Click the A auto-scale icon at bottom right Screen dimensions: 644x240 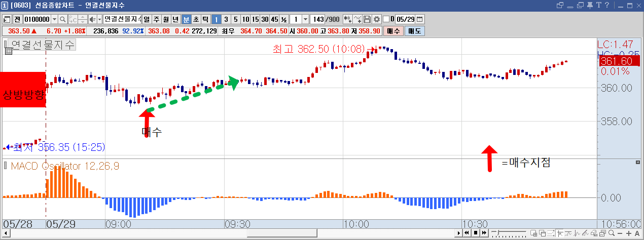tap(637, 233)
